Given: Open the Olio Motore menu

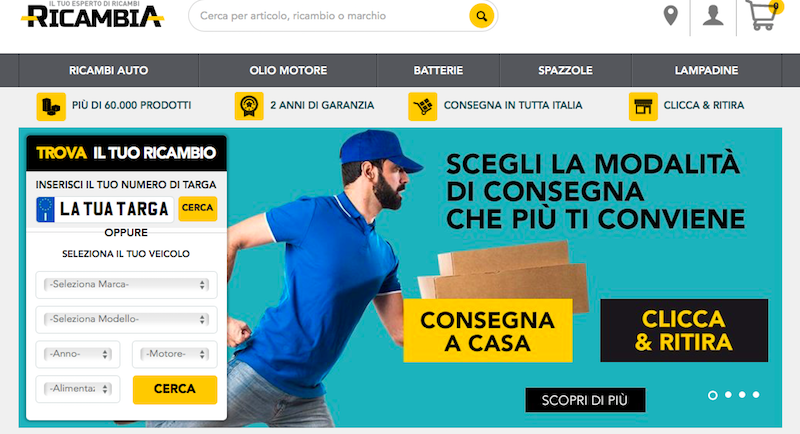Looking at the screenshot, I should click(x=288, y=70).
